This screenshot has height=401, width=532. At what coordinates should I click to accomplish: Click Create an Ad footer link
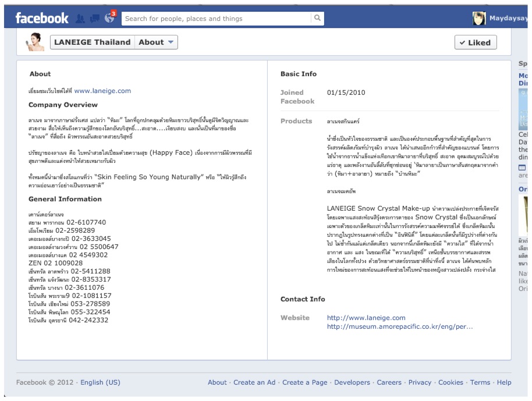(254, 382)
